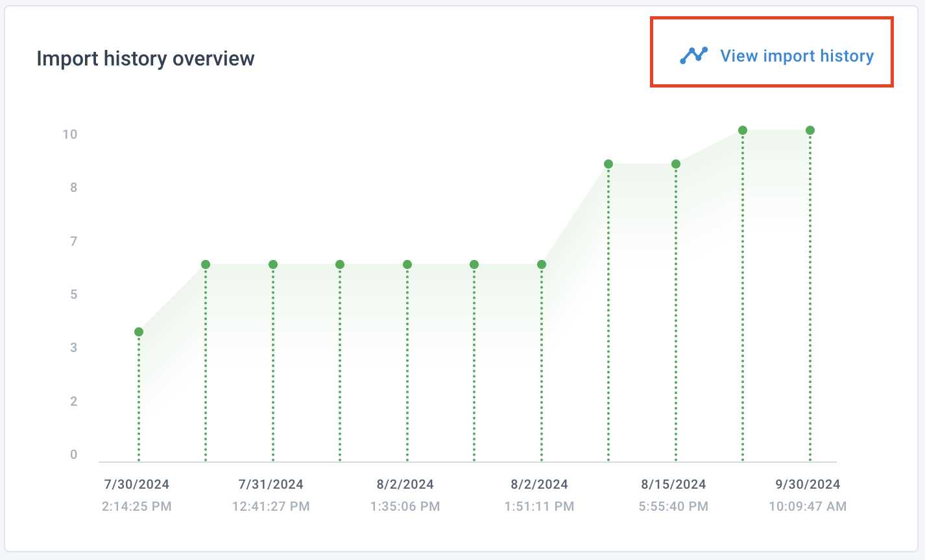Image resolution: width=925 pixels, height=560 pixels.
Task: Click the 5:55:40 PM time label
Action: pos(674,506)
